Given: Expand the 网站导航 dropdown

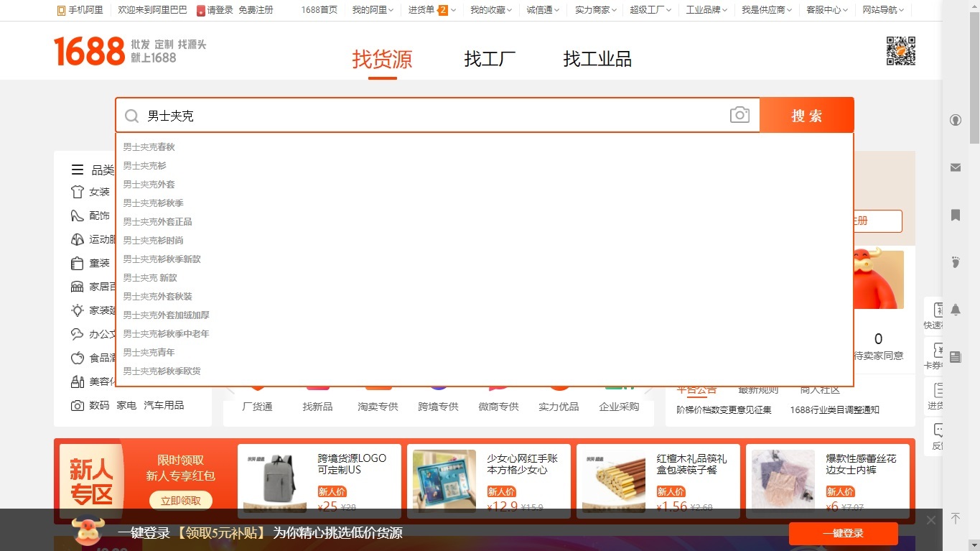Looking at the screenshot, I should [x=883, y=10].
